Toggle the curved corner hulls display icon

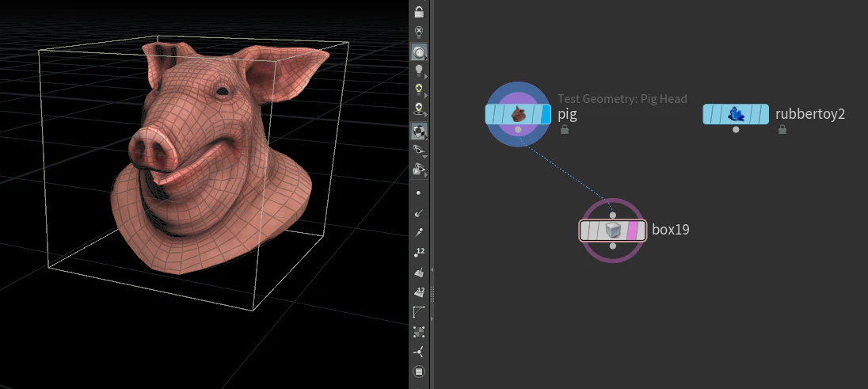coord(419,312)
